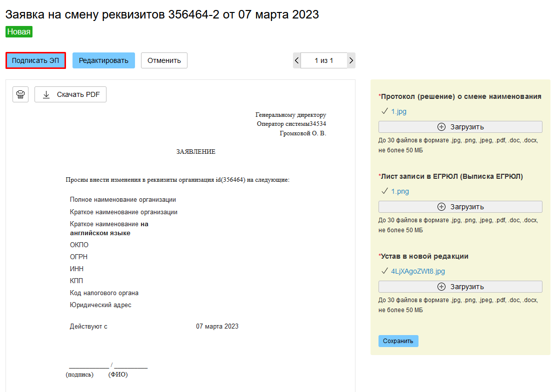Image resolution: width=557 pixels, height=392 pixels.
Task: Click the green Новая status badge
Action: 19,32
